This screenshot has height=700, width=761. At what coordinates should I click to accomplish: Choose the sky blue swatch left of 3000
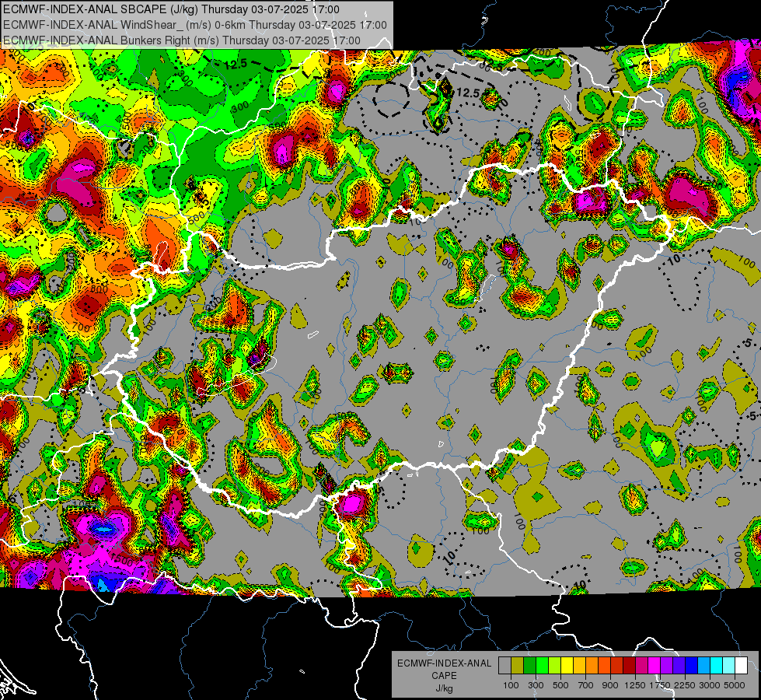coord(704,665)
